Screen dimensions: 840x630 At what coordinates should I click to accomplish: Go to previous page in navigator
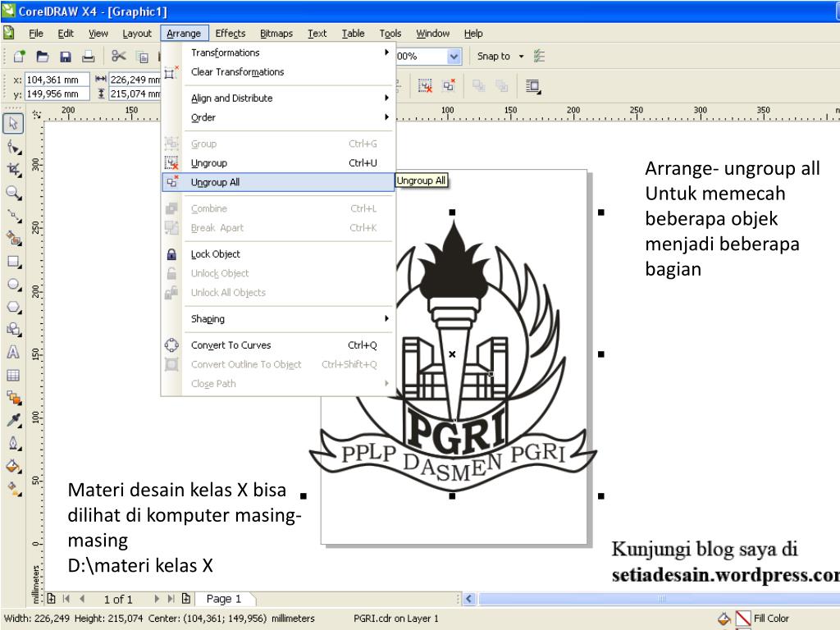[82, 598]
